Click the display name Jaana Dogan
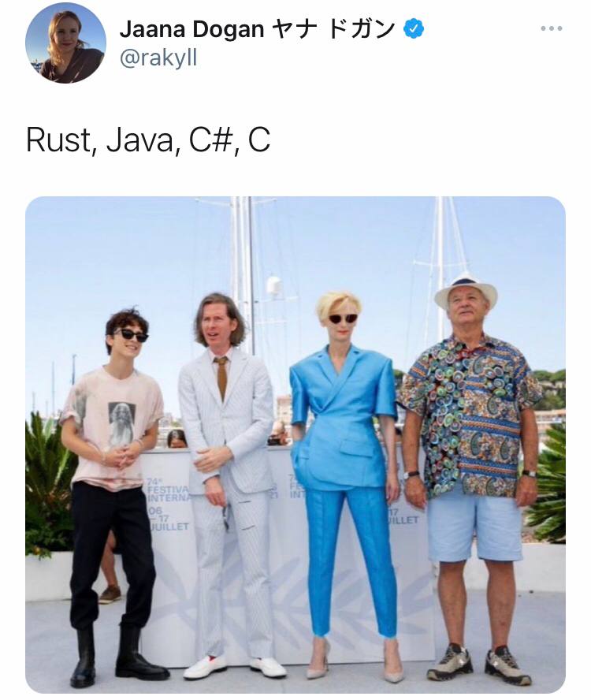Viewport: 591px width, 700px height. [x=192, y=29]
